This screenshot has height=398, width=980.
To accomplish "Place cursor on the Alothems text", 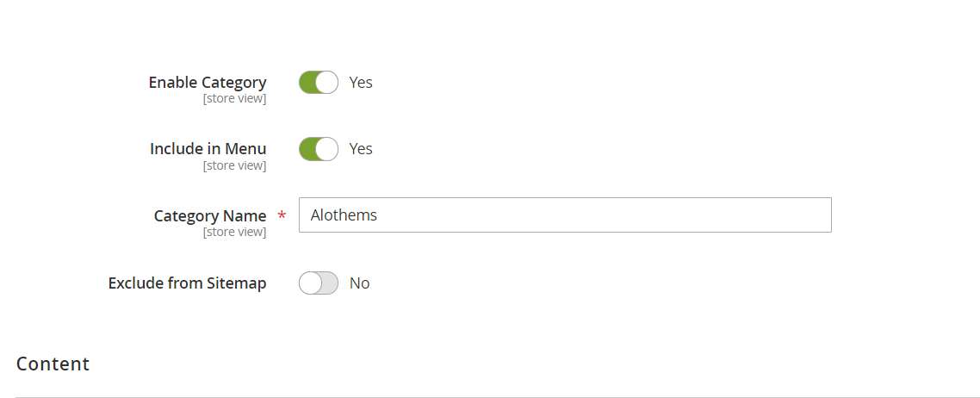I will click(x=344, y=215).
